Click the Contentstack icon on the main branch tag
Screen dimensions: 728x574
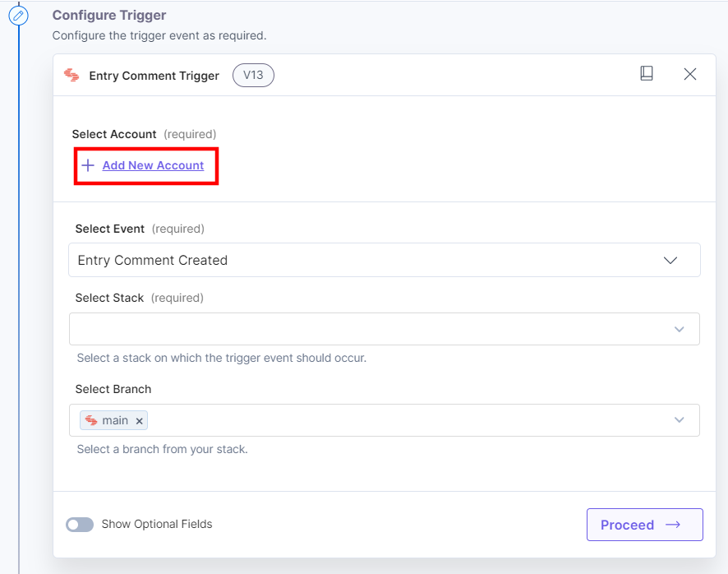[x=90, y=420]
